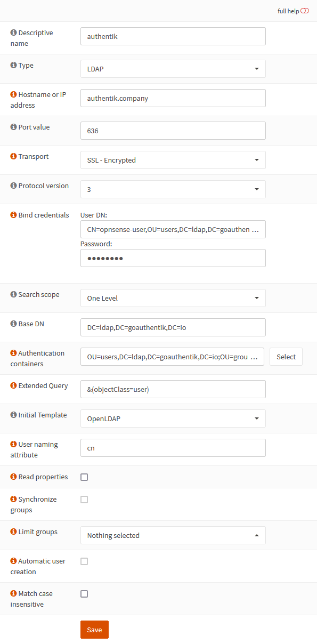Screen dimensions: 317x644
Task: Show help for Hostname or IP address
Action: pyautogui.click(x=13, y=95)
